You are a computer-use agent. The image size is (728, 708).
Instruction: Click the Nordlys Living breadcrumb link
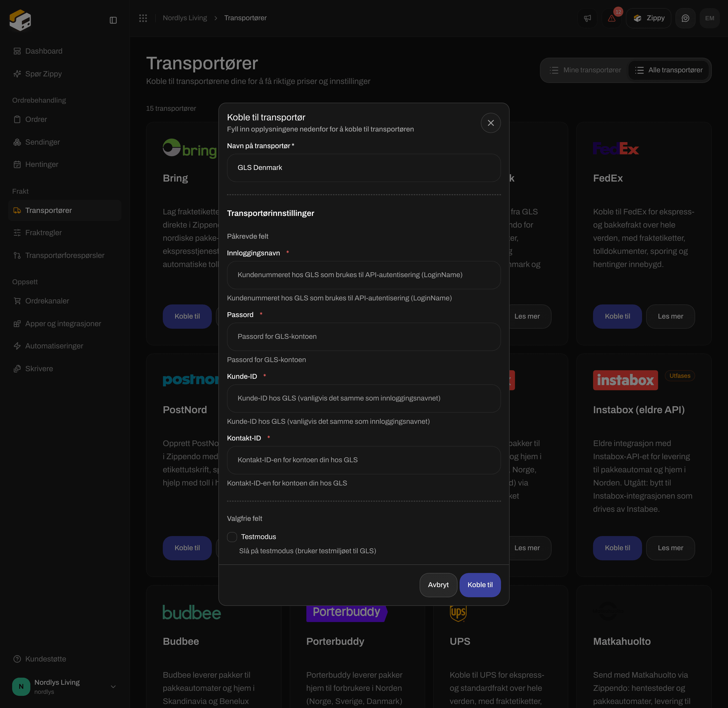point(185,18)
